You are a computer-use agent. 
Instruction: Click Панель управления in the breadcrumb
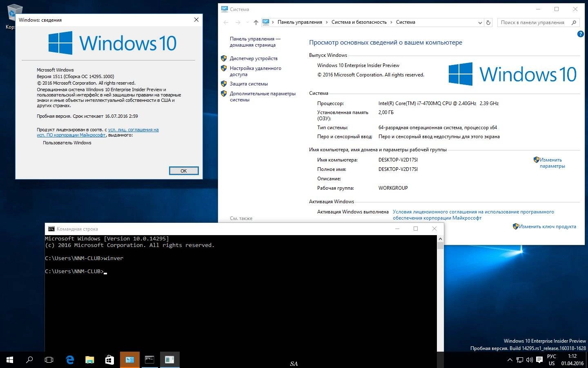(x=300, y=22)
